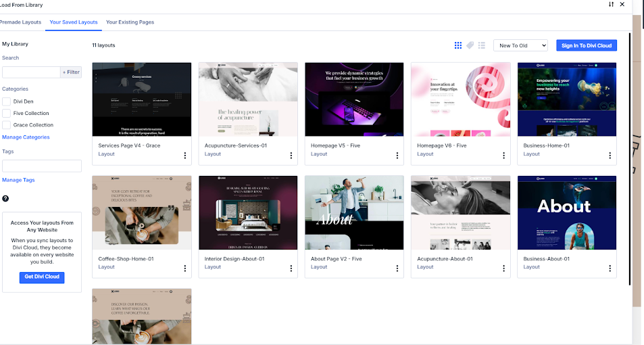Open the New To Old sort dropdown
The image size is (644, 345).
pos(520,45)
